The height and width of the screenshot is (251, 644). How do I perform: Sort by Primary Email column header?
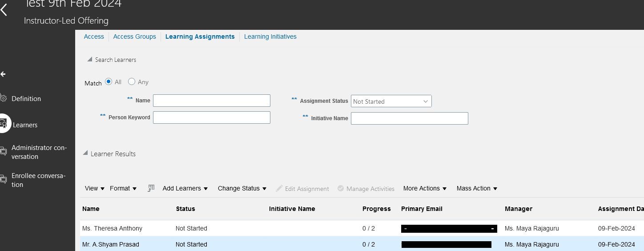click(422, 209)
